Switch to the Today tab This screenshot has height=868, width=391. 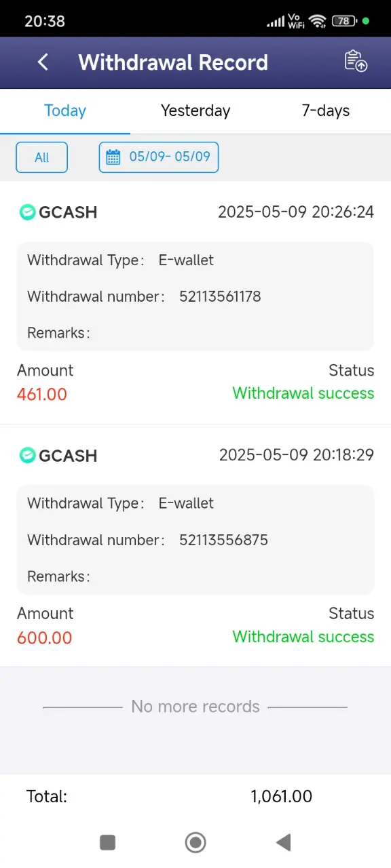point(65,111)
